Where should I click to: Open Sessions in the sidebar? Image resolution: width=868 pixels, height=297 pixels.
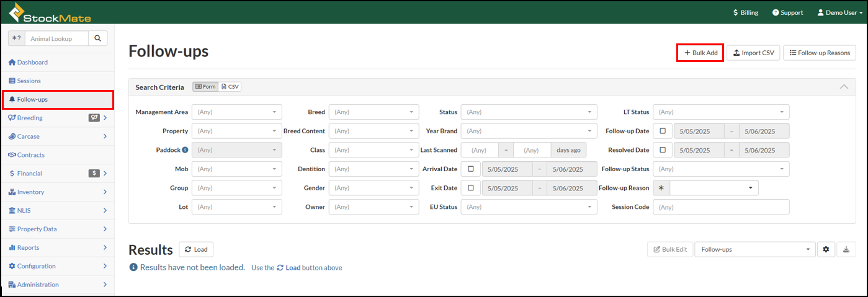click(57, 81)
